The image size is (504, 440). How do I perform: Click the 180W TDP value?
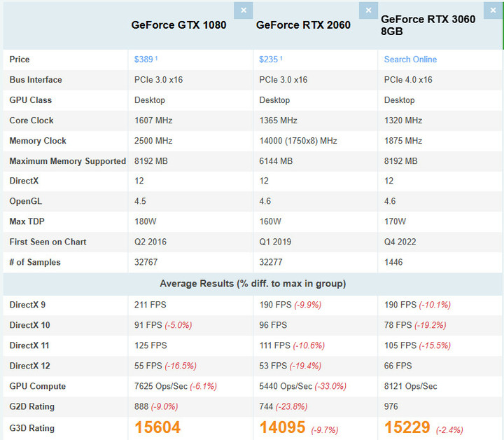tap(146, 221)
